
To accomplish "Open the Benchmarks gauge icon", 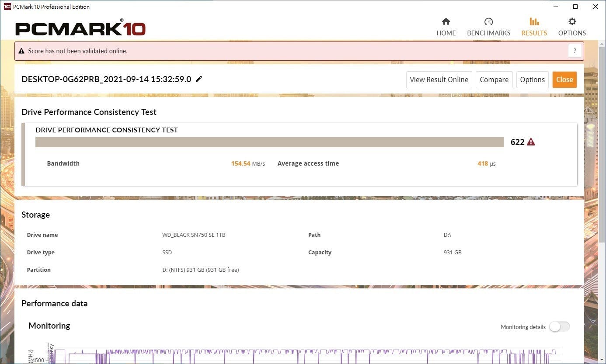I will pos(488,22).
